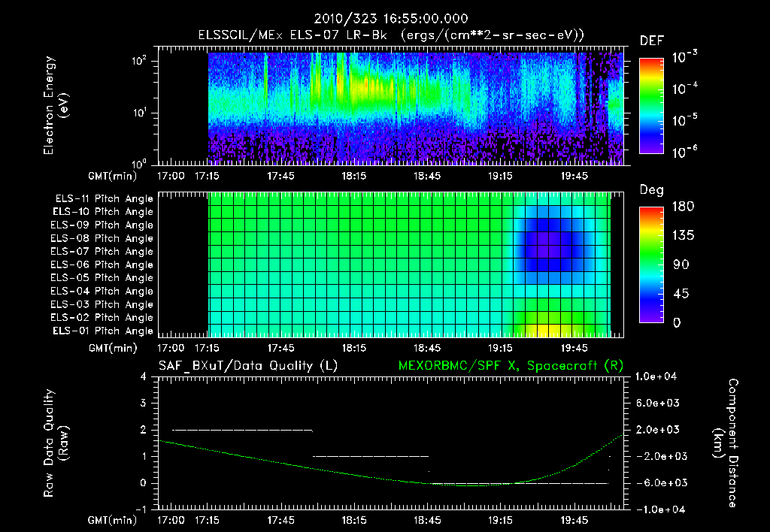
Task: Click 18:45 tick under the data quality panel
Action: (x=427, y=520)
